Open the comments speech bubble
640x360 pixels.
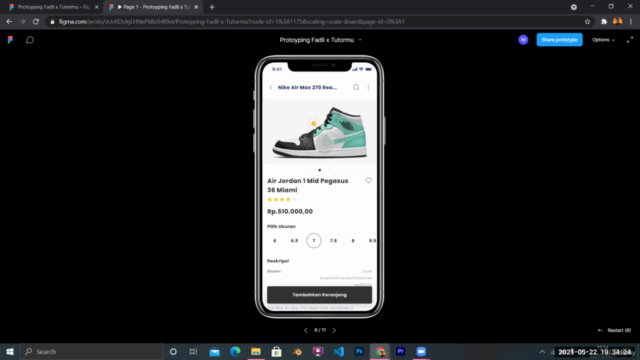pos(30,40)
